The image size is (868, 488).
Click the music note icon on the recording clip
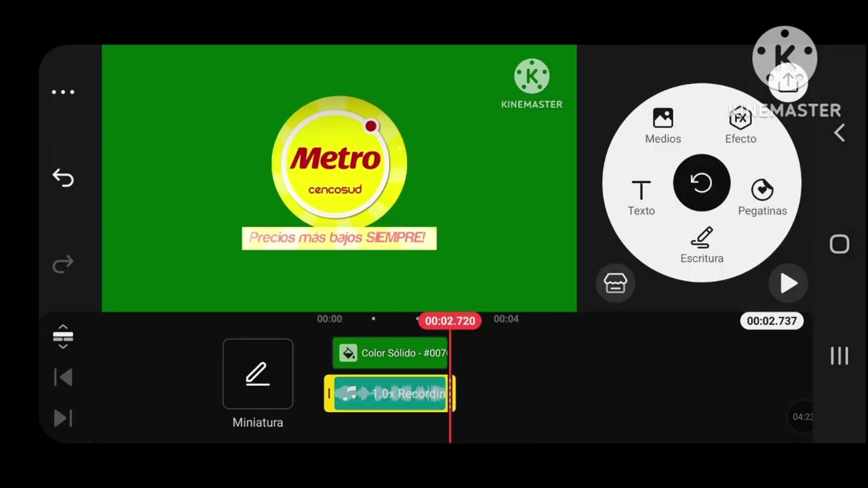pos(349,393)
